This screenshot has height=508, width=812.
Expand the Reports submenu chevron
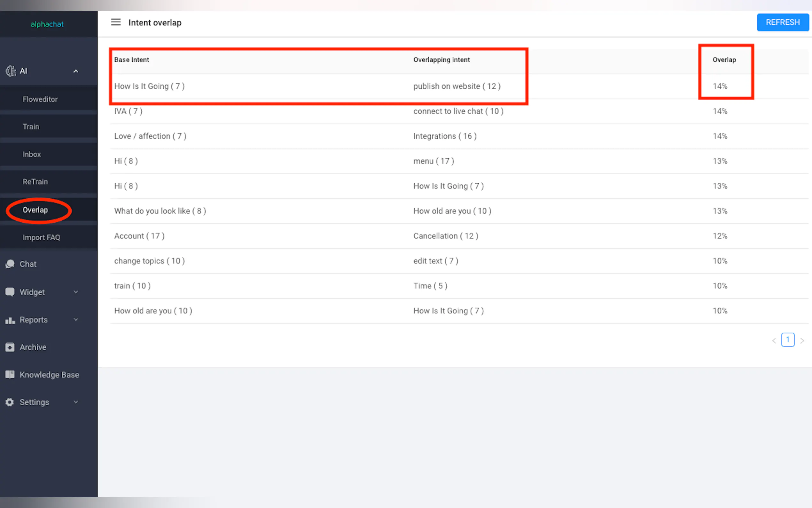point(76,320)
